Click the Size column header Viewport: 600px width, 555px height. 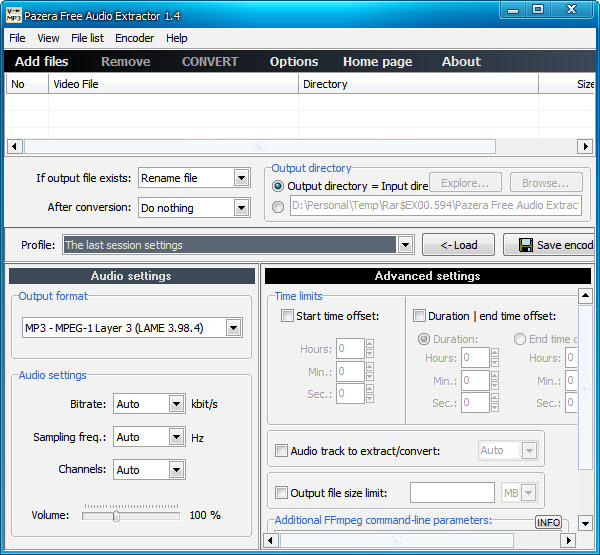[x=567, y=84]
